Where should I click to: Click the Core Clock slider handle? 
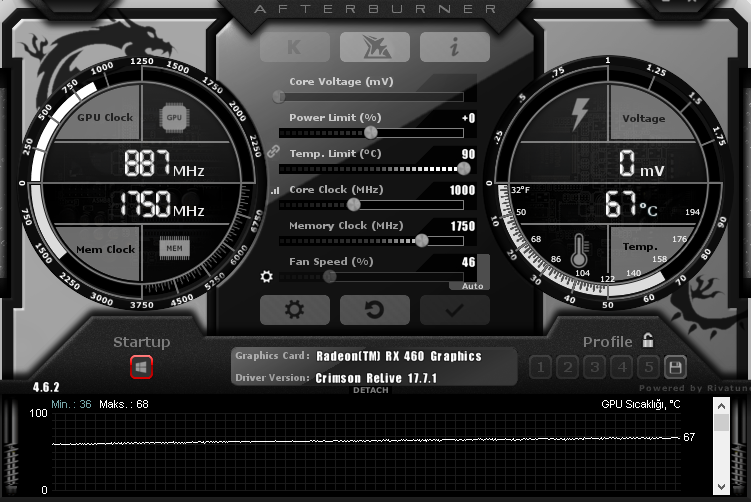[353, 205]
